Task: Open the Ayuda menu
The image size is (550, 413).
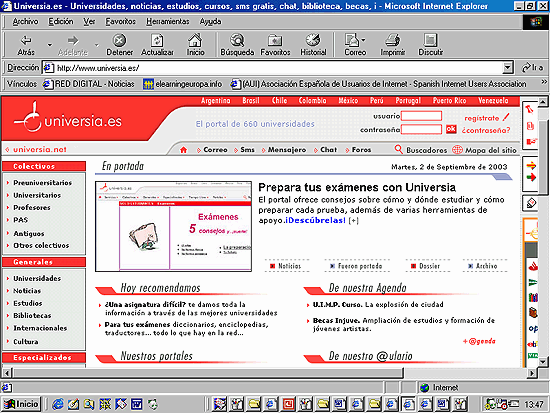Action: (x=210, y=22)
